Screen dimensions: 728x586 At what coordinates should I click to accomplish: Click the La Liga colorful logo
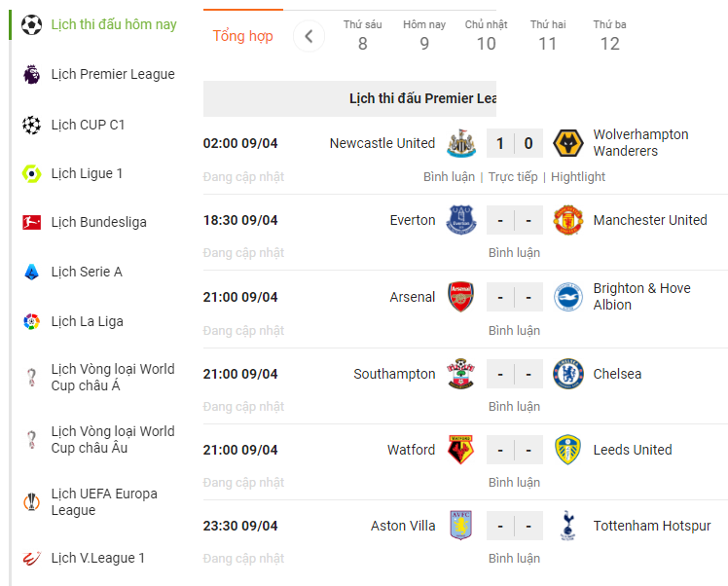(x=31, y=321)
